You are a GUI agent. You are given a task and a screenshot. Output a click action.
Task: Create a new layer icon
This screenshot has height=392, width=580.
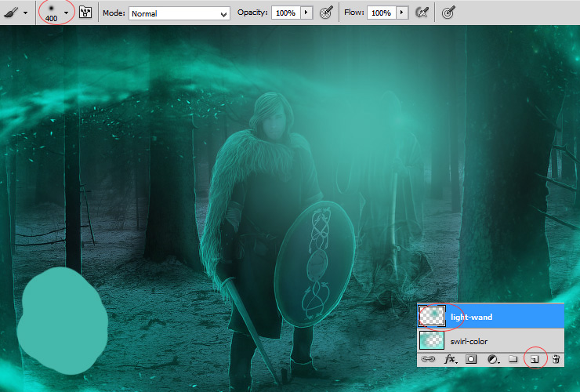[x=535, y=359]
